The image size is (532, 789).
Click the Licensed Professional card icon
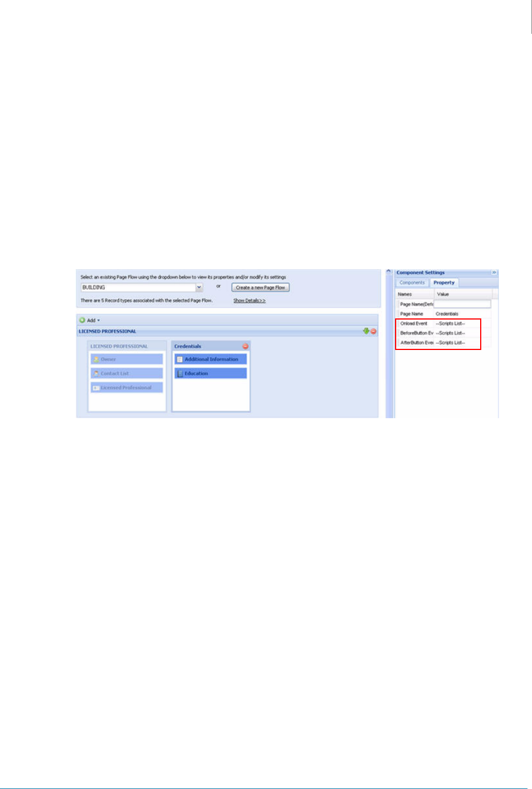pyautogui.click(x=96, y=388)
